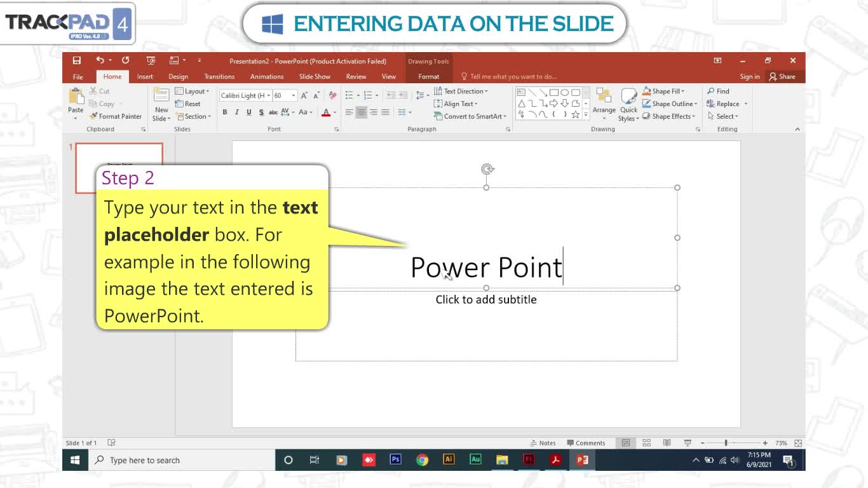
Task: Toggle center alignment
Action: coord(361,112)
